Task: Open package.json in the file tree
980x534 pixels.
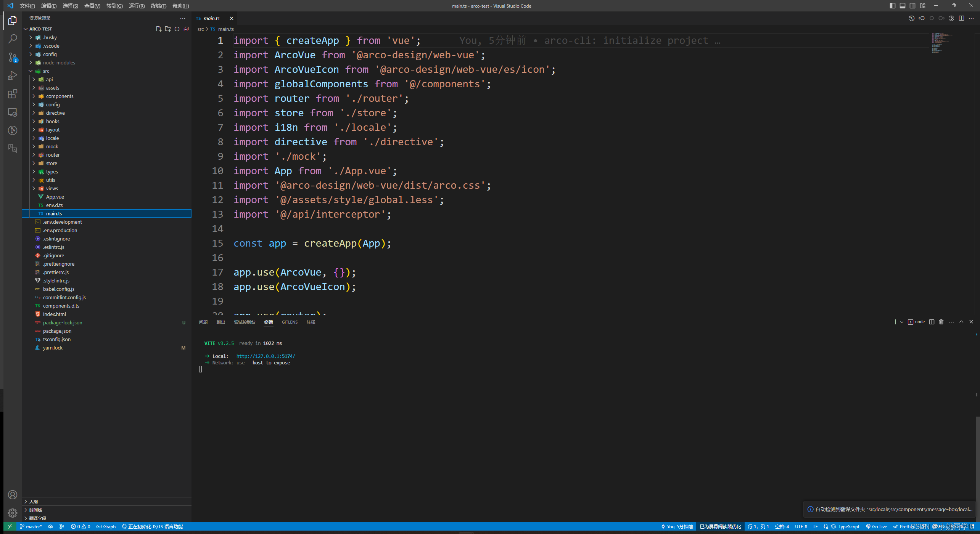Action: [107, 331]
